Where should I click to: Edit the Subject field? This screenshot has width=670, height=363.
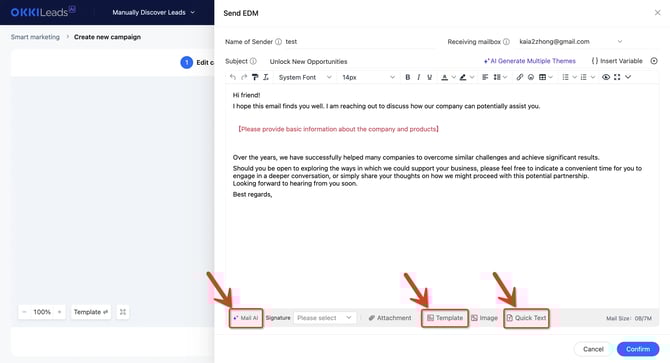point(371,61)
